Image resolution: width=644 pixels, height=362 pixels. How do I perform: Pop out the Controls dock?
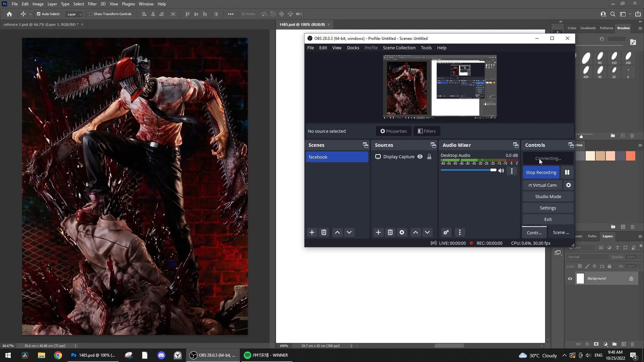tap(571, 145)
